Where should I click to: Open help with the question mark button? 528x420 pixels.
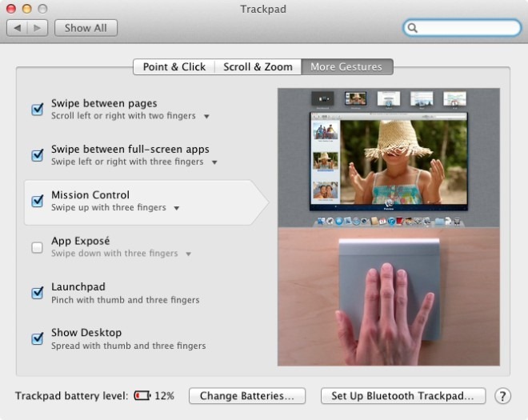tap(502, 396)
